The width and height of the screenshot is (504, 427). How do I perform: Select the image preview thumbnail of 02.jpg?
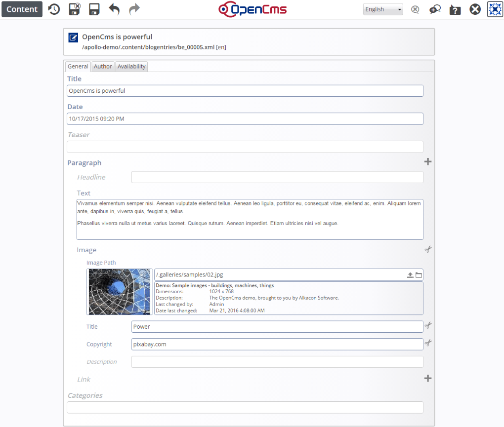[x=119, y=291]
